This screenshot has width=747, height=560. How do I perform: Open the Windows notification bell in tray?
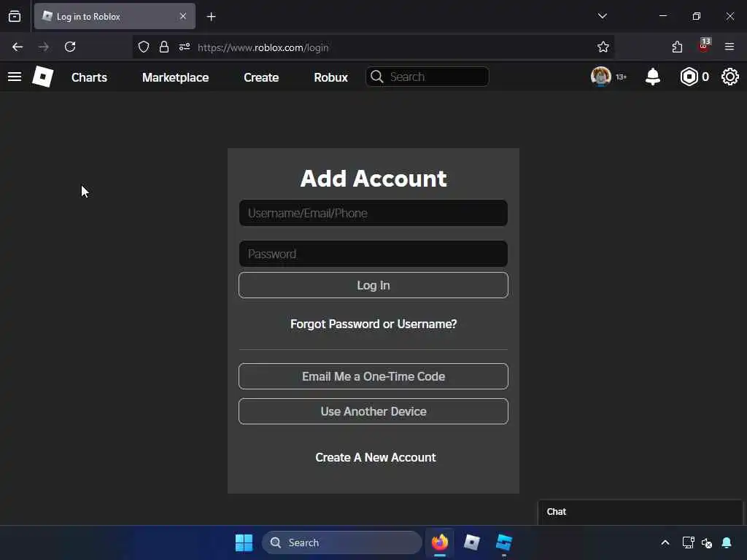[x=727, y=542]
